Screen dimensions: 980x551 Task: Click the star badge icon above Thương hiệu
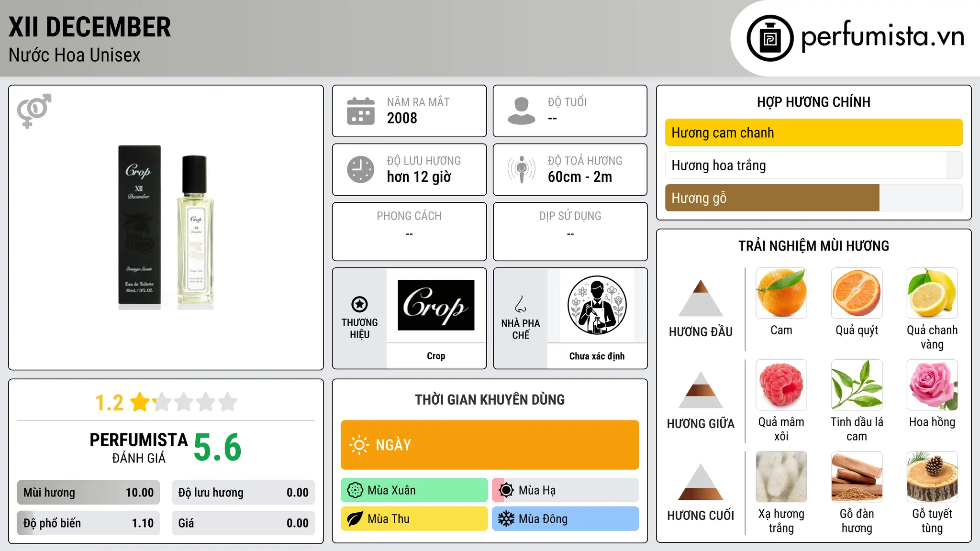click(359, 304)
